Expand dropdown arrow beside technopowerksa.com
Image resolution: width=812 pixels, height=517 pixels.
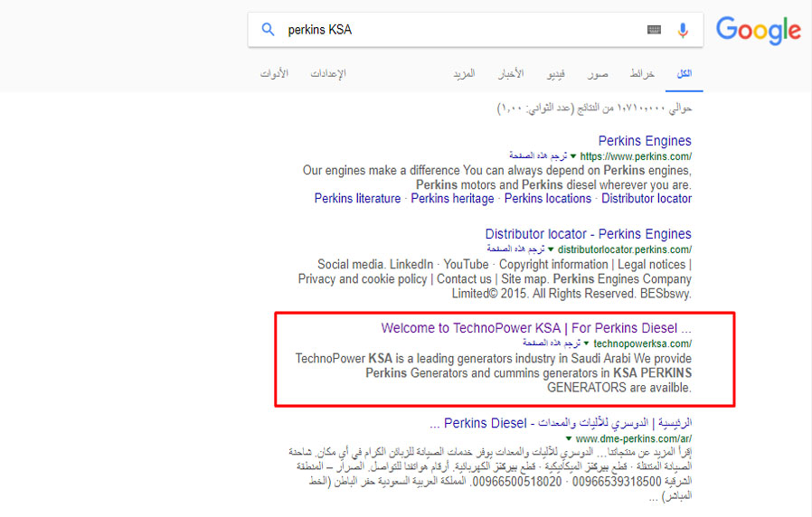click(x=586, y=343)
